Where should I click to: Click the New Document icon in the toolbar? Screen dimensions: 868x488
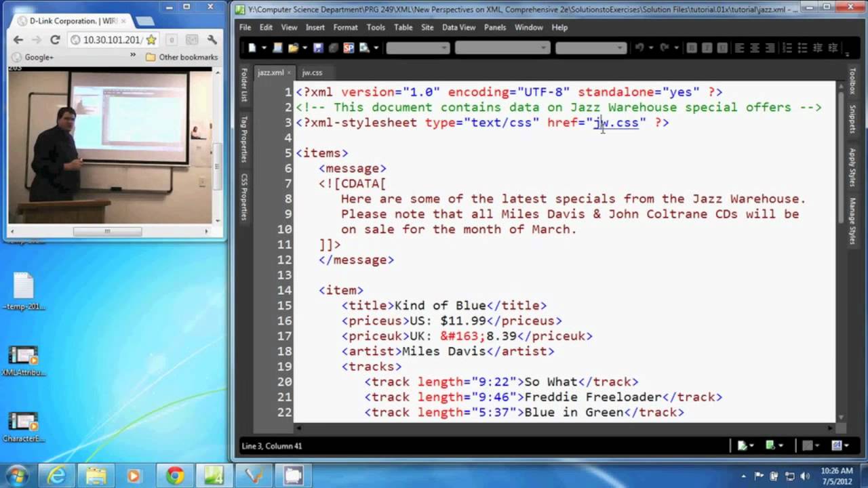pos(252,47)
